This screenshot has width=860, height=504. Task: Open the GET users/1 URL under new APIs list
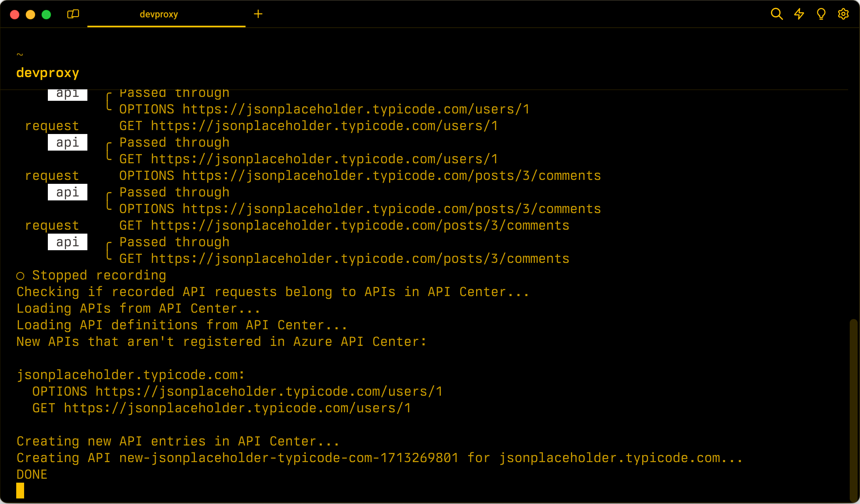[237, 408]
